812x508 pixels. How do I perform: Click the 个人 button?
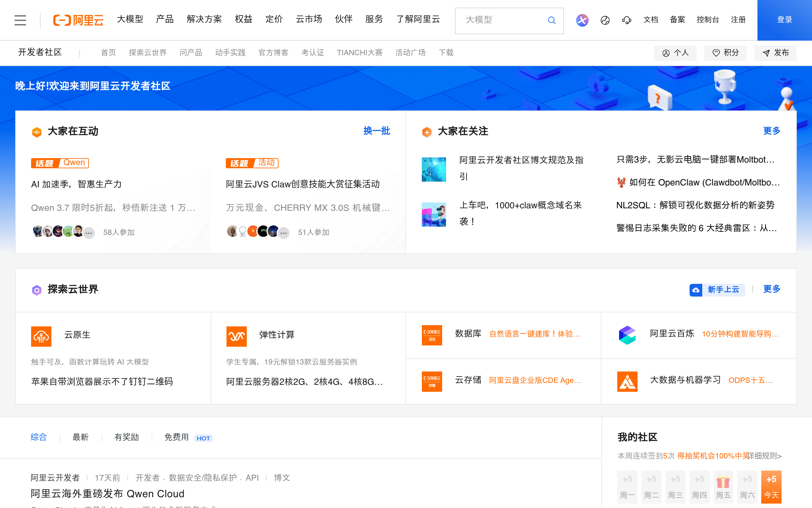click(x=675, y=53)
